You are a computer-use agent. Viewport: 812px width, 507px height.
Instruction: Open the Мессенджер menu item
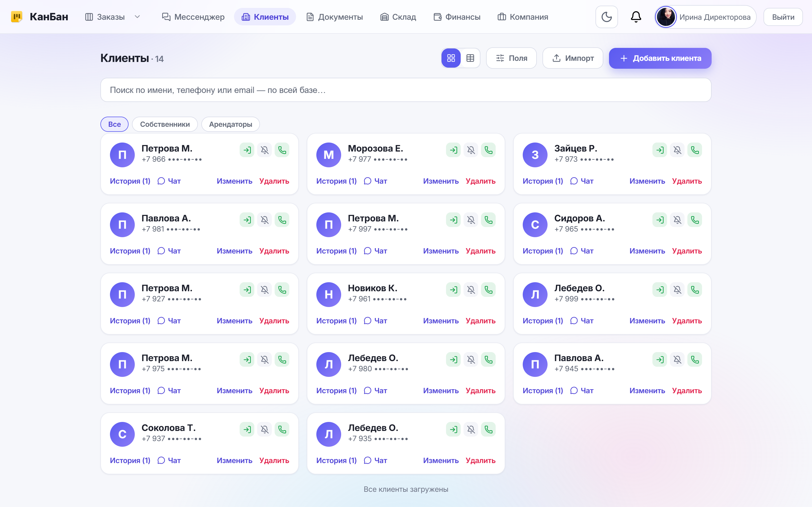coord(193,17)
